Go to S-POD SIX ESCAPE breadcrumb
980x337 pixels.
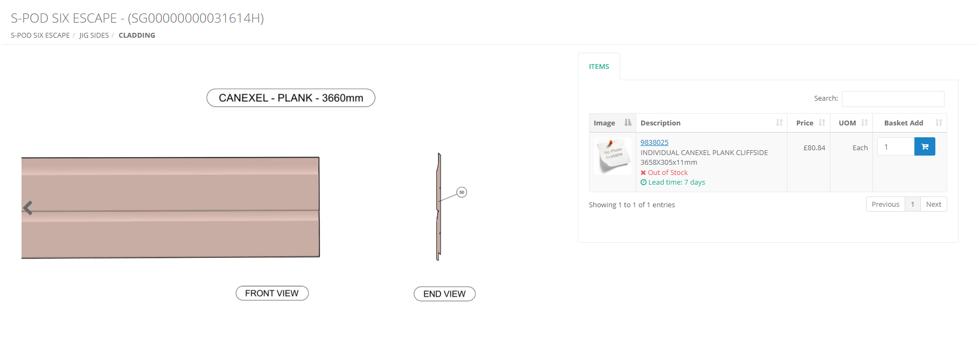(x=40, y=36)
